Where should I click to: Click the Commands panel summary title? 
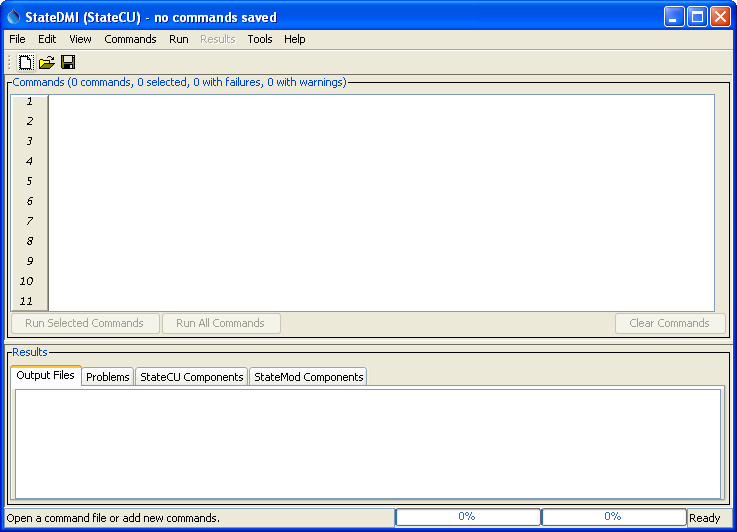(x=180, y=82)
